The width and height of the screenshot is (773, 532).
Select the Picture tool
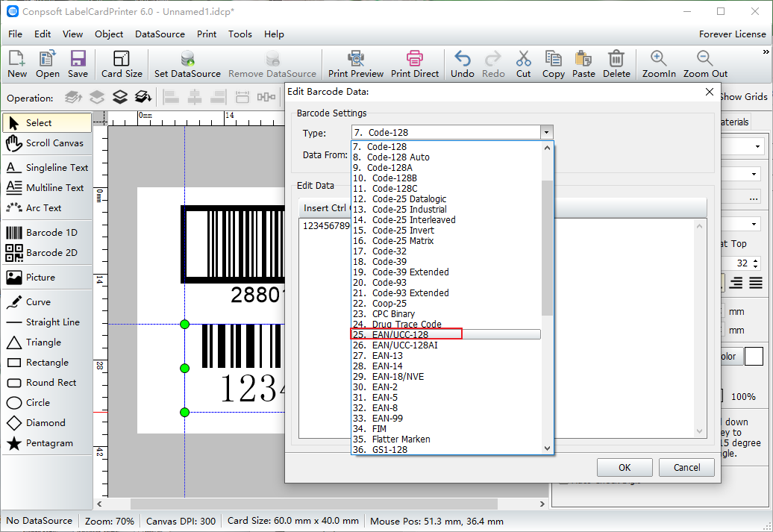[47, 278]
